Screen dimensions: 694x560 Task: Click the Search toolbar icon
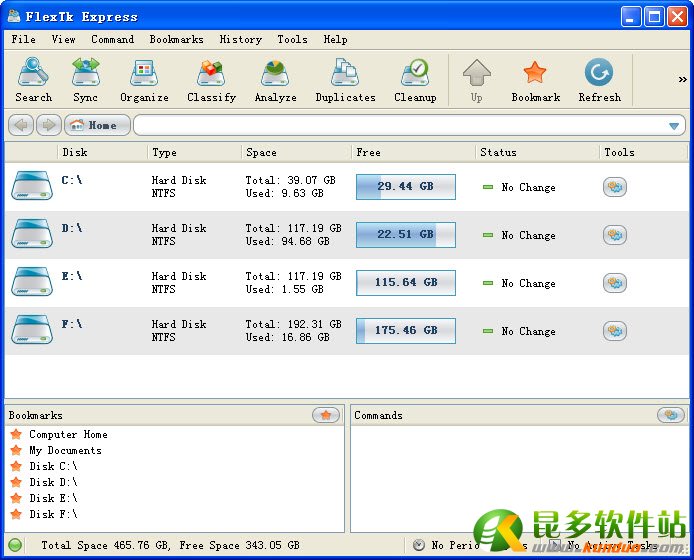pos(33,79)
